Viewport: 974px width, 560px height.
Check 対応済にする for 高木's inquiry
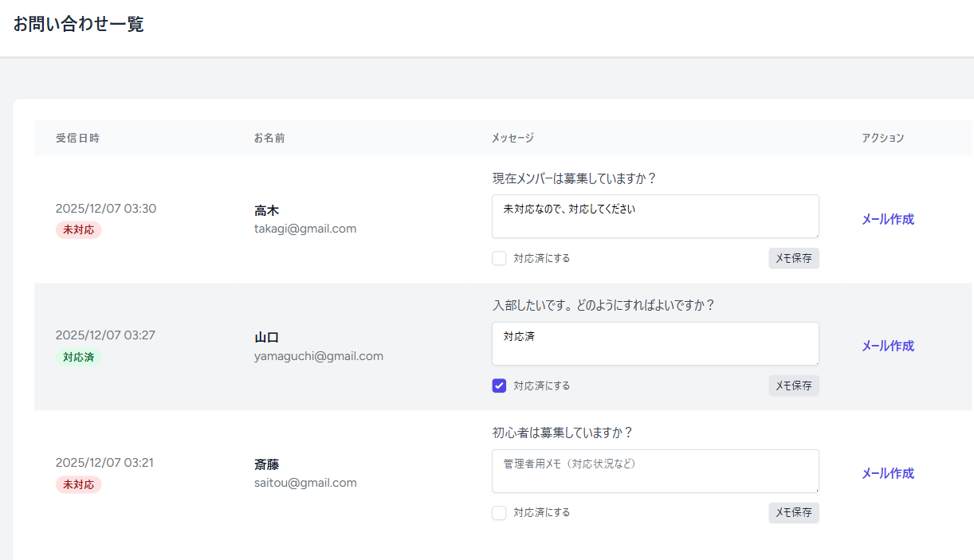[499, 258]
